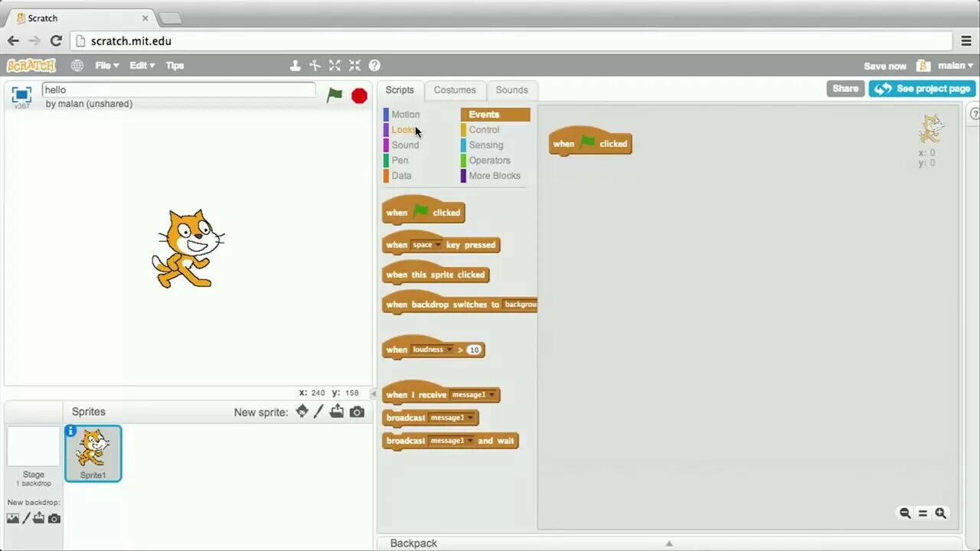980x551 pixels.
Task: Select the Sprite1 thumbnail
Action: 93,454
